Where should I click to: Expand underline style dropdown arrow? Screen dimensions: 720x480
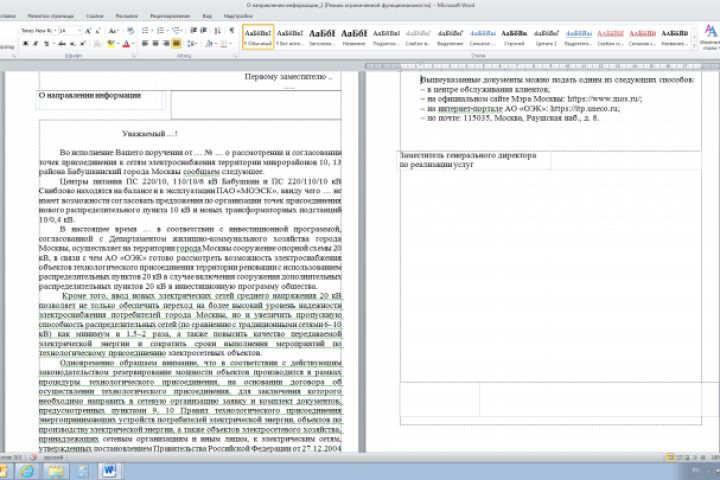coord(53,44)
